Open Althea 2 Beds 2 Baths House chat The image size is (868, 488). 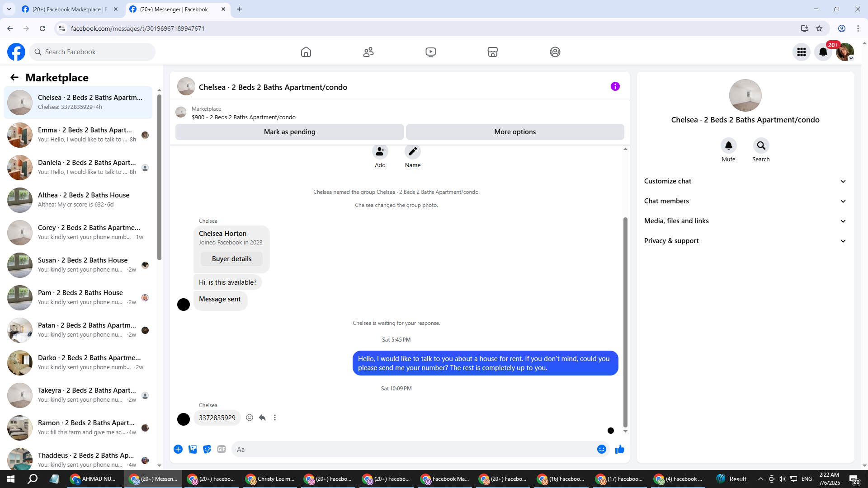[x=84, y=200]
